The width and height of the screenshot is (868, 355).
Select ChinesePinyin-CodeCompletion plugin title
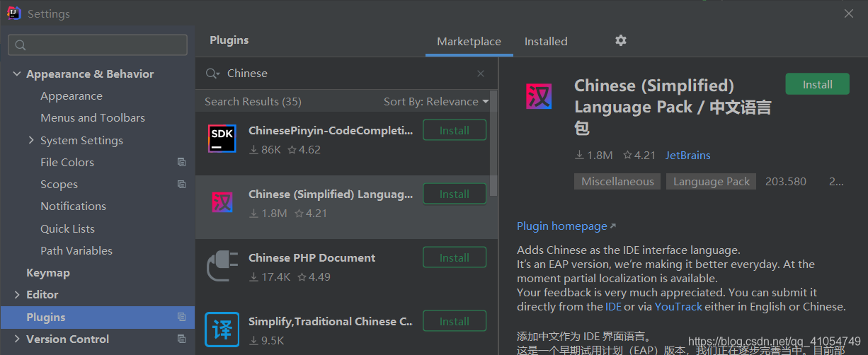[x=331, y=130]
